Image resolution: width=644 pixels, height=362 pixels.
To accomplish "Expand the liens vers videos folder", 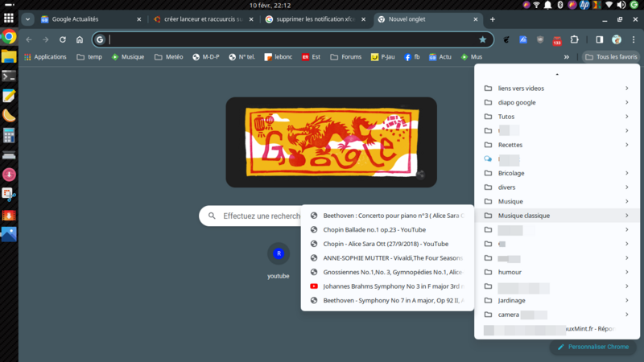I will click(x=557, y=88).
